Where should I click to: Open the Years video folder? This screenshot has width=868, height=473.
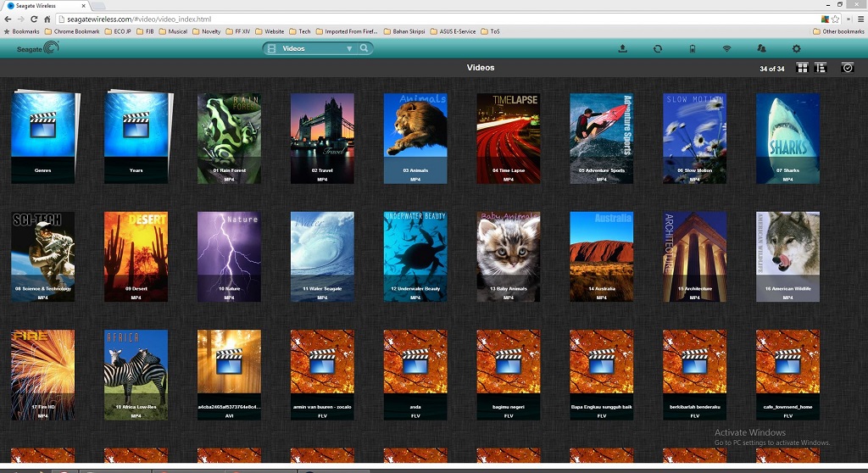click(136, 136)
